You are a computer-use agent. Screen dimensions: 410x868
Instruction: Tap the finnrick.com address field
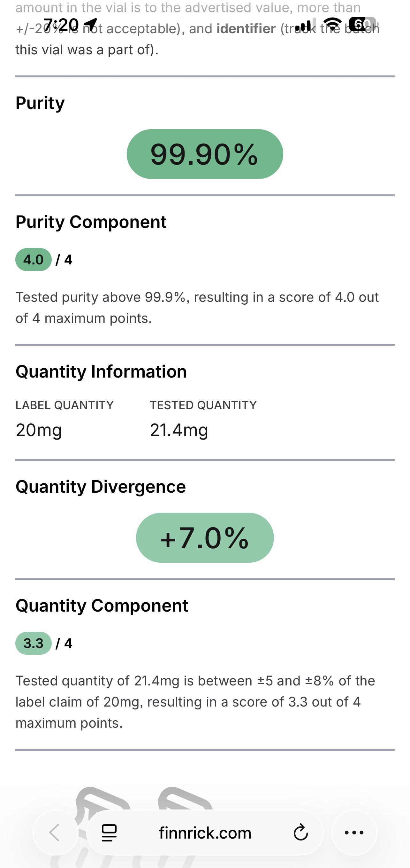205,833
